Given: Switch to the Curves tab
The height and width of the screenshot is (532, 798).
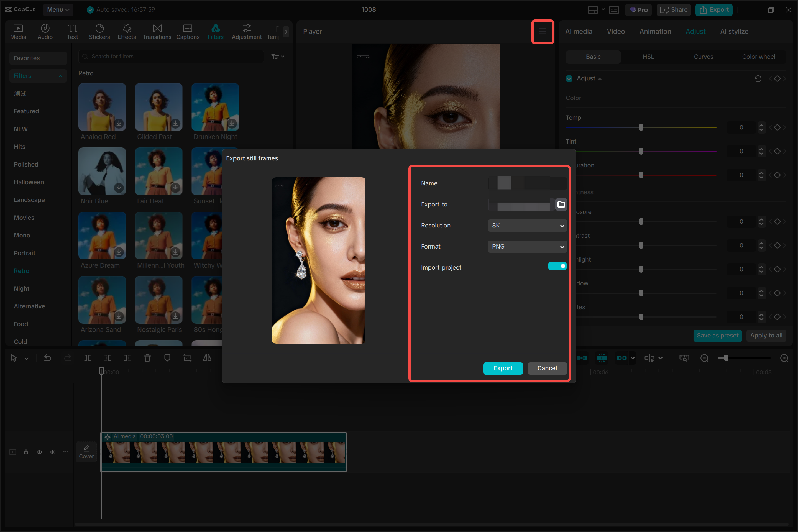Looking at the screenshot, I should [x=703, y=57].
